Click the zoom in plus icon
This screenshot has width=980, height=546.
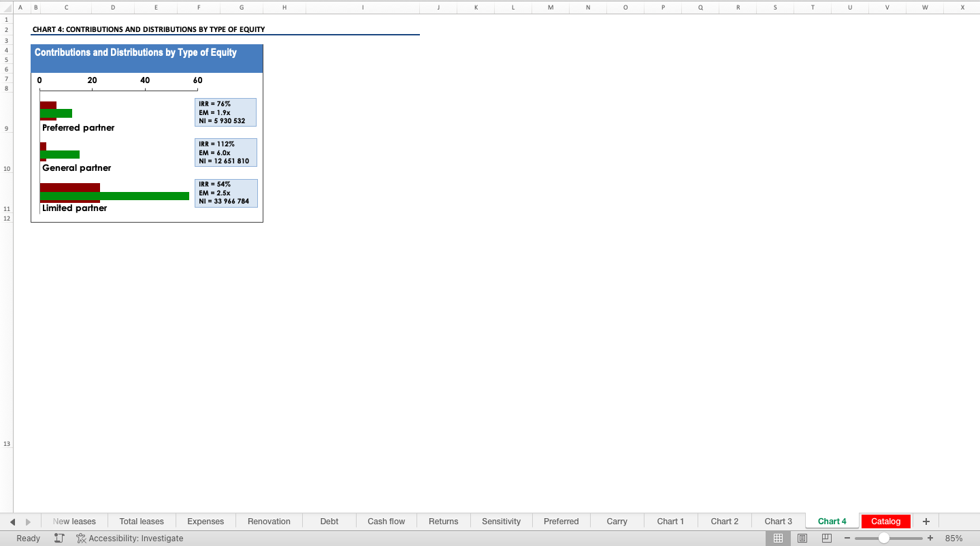pyautogui.click(x=930, y=538)
